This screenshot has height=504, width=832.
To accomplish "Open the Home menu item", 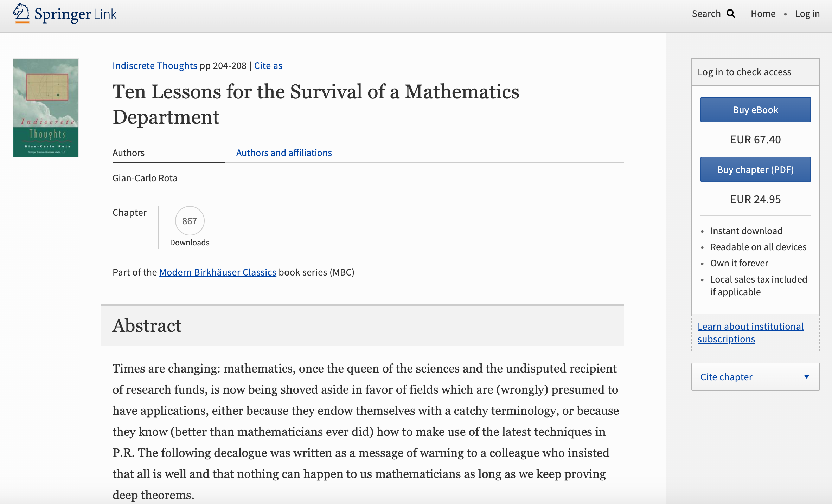I will point(763,14).
